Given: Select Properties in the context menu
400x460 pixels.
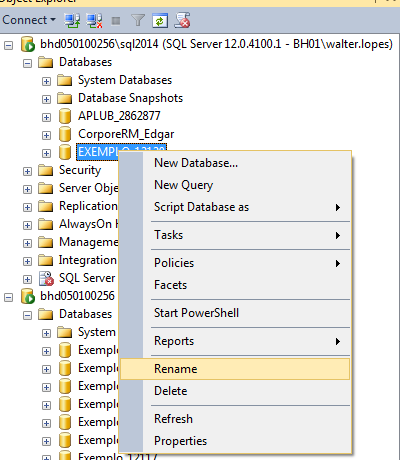Looking at the screenshot, I should 235,441.
